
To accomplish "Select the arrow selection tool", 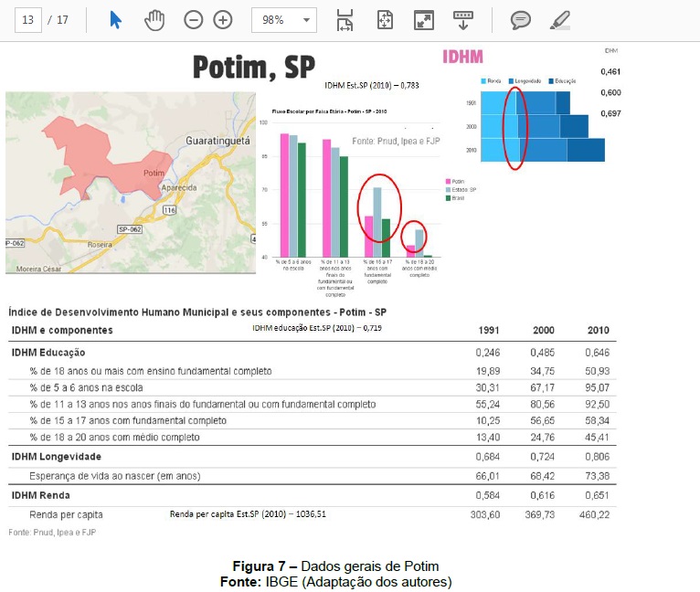I will pyautogui.click(x=116, y=20).
